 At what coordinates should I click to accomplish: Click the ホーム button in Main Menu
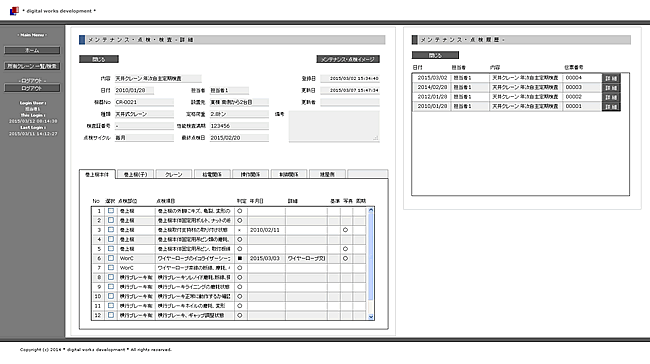pyautogui.click(x=32, y=51)
